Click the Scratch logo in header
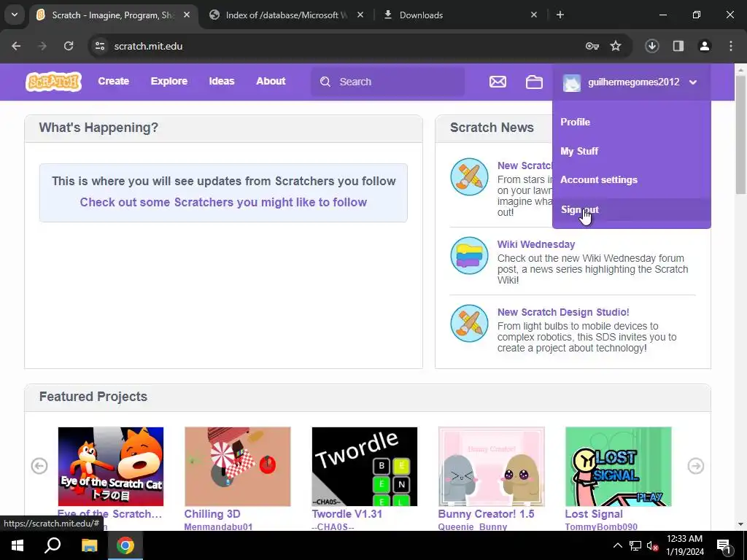Viewport: 747px width, 560px height. (x=53, y=82)
